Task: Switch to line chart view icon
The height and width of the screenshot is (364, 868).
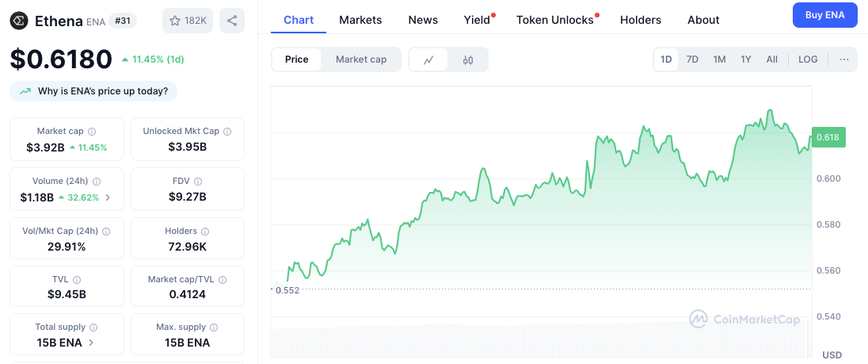Action: coord(428,59)
